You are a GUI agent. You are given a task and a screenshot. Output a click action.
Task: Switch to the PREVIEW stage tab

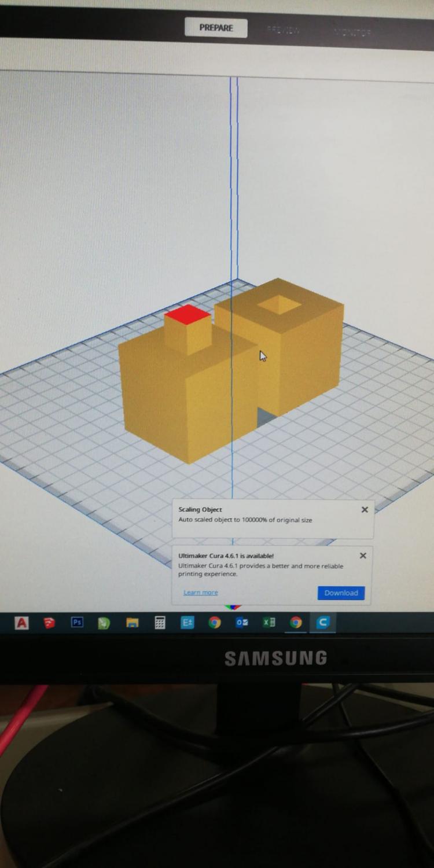(283, 30)
